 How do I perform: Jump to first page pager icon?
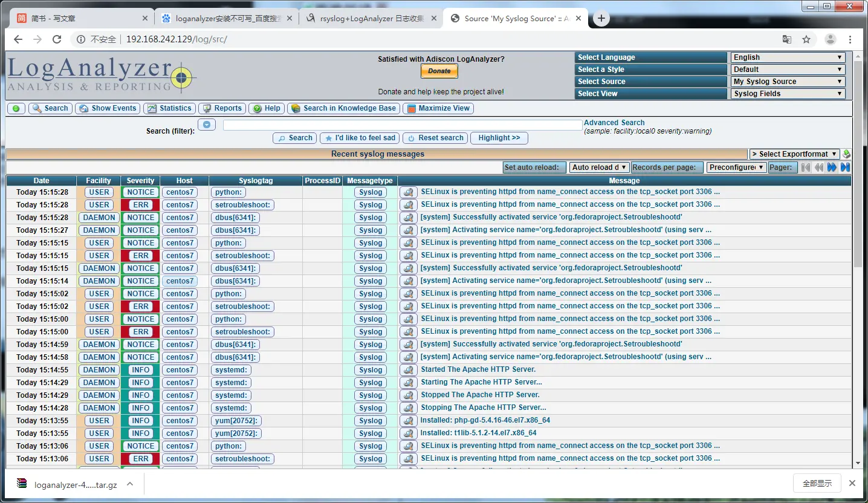[x=806, y=167]
